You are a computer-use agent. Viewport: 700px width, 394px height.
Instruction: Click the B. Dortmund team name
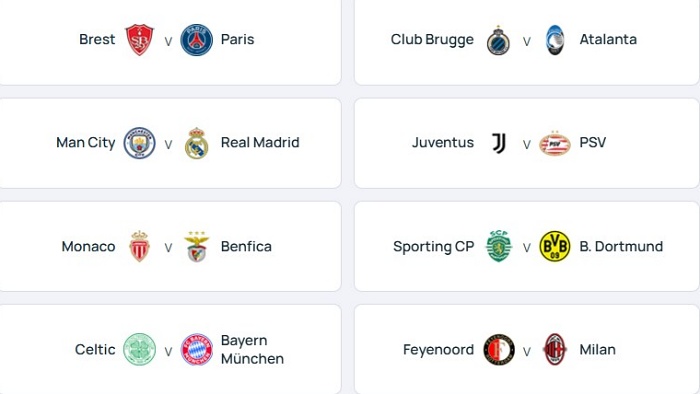[x=621, y=246]
